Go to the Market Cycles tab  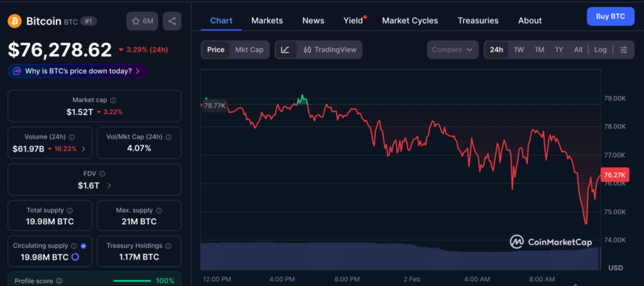coord(410,21)
